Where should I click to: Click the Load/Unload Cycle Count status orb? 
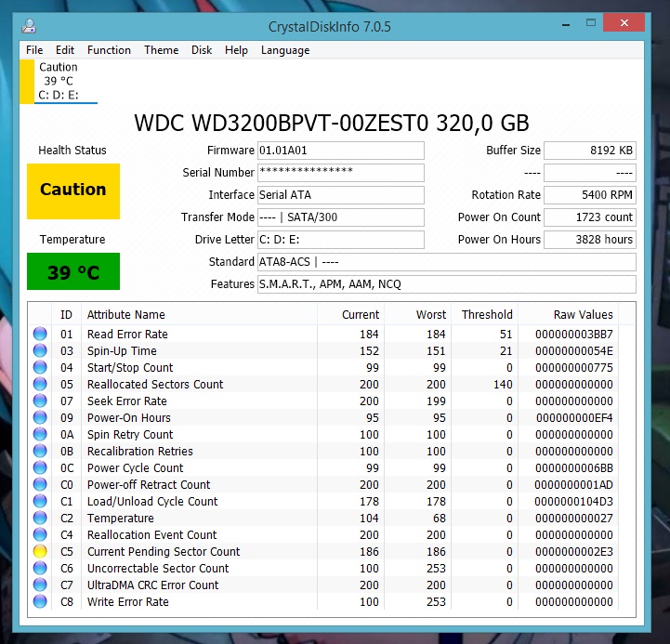point(40,501)
